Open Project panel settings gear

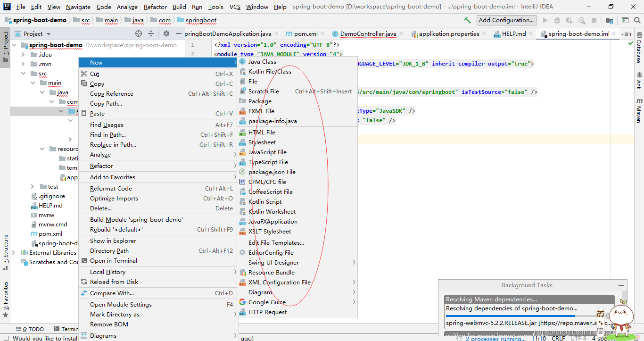(166, 33)
